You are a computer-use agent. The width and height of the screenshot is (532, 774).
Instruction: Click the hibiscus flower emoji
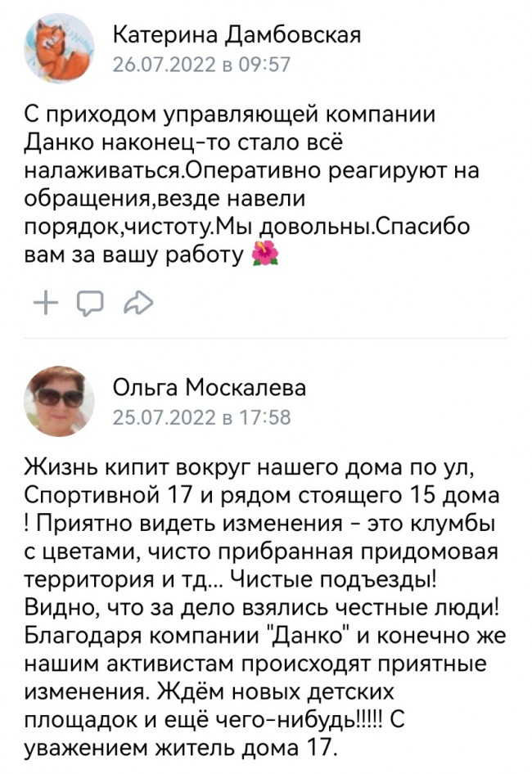265,254
